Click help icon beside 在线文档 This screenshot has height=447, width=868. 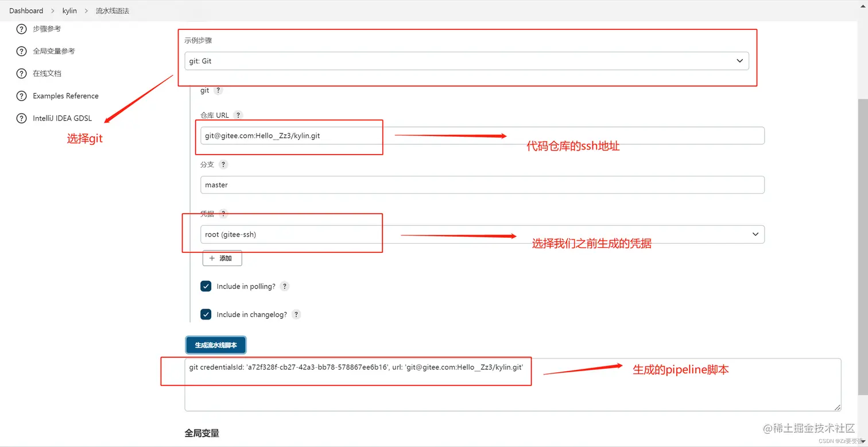pyautogui.click(x=22, y=74)
